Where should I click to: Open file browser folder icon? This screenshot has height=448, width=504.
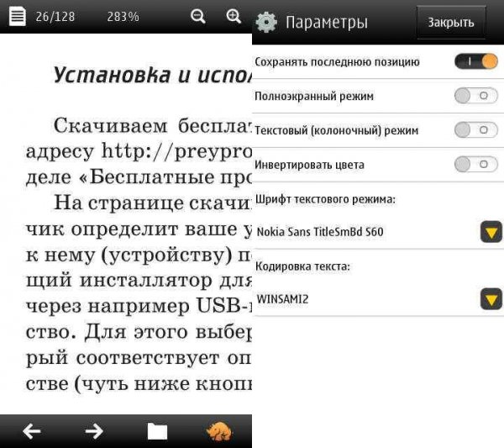click(x=157, y=431)
